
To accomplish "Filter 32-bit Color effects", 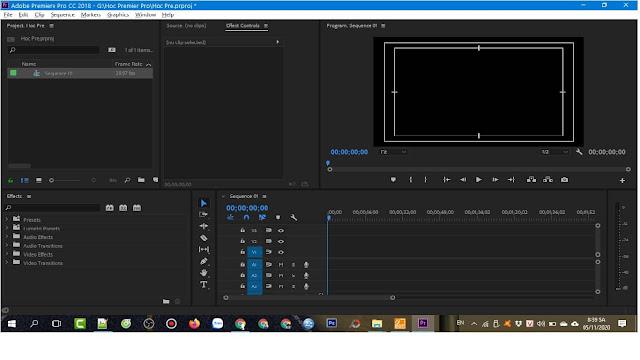I will click(123, 208).
